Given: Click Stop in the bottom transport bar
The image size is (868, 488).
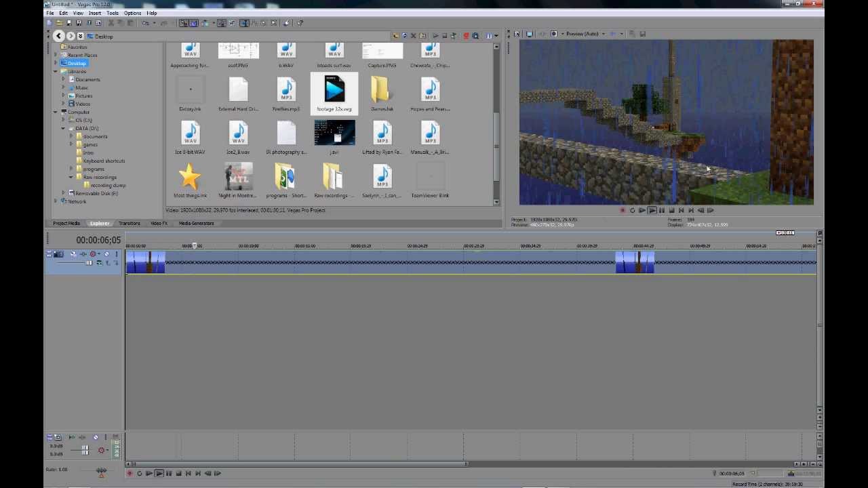Looking at the screenshot, I should (178, 473).
